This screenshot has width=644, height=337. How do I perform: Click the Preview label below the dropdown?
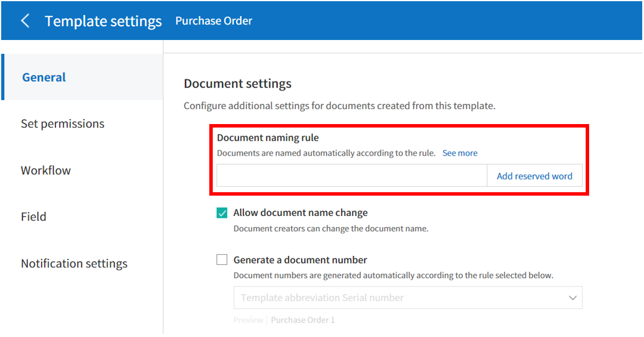click(248, 320)
